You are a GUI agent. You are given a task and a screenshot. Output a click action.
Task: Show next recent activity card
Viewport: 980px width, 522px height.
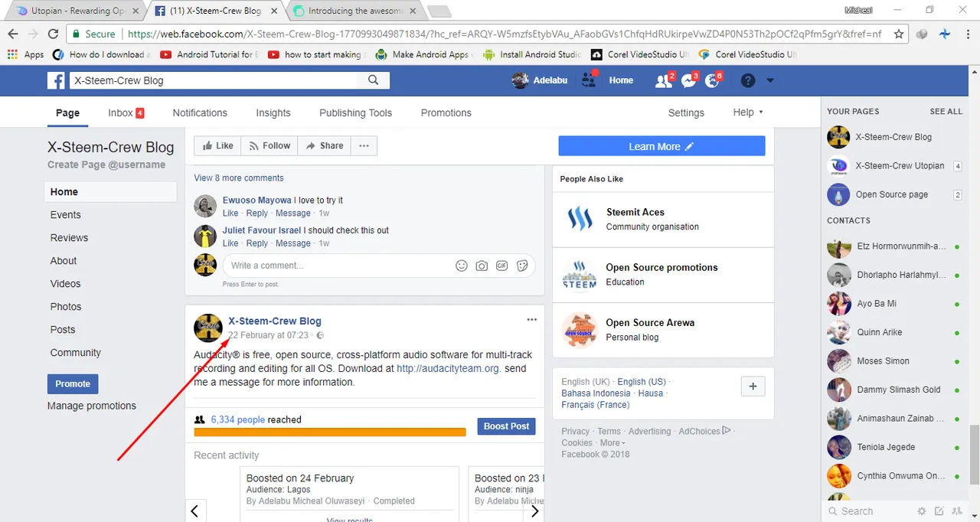tap(534, 511)
